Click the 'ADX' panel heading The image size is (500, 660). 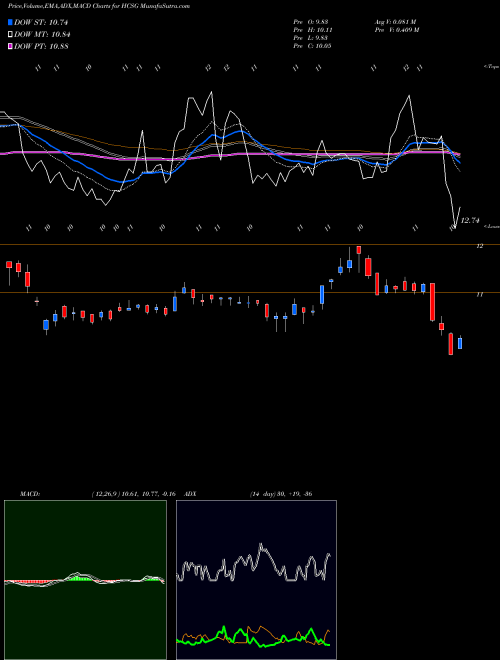click(x=191, y=494)
